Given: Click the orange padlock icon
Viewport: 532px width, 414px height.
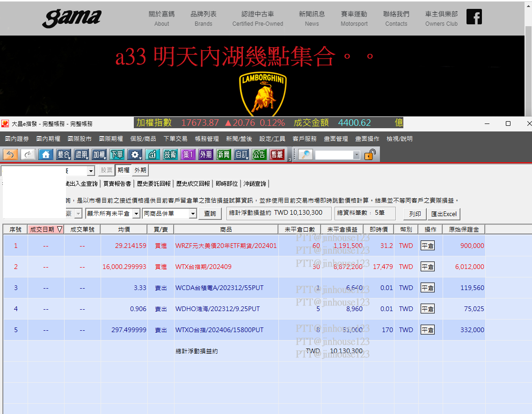Looking at the screenshot, I should pyautogui.click(x=370, y=154).
